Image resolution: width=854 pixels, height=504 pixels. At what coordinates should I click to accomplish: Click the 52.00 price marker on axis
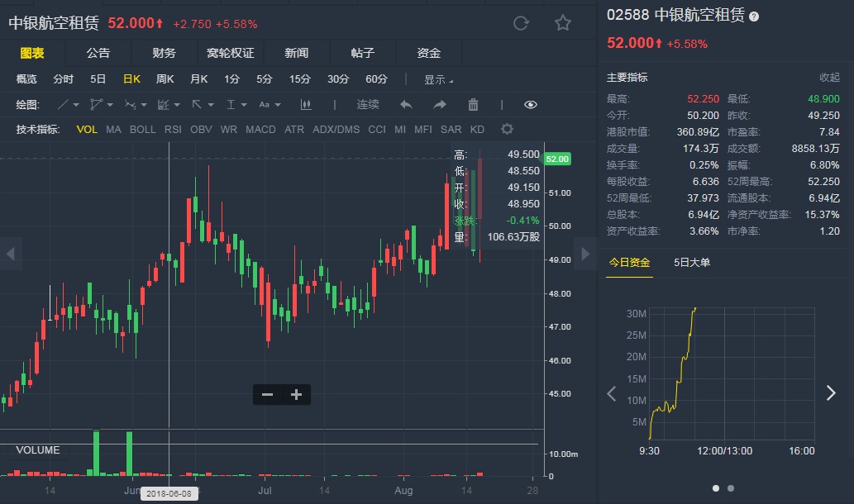[x=557, y=159]
